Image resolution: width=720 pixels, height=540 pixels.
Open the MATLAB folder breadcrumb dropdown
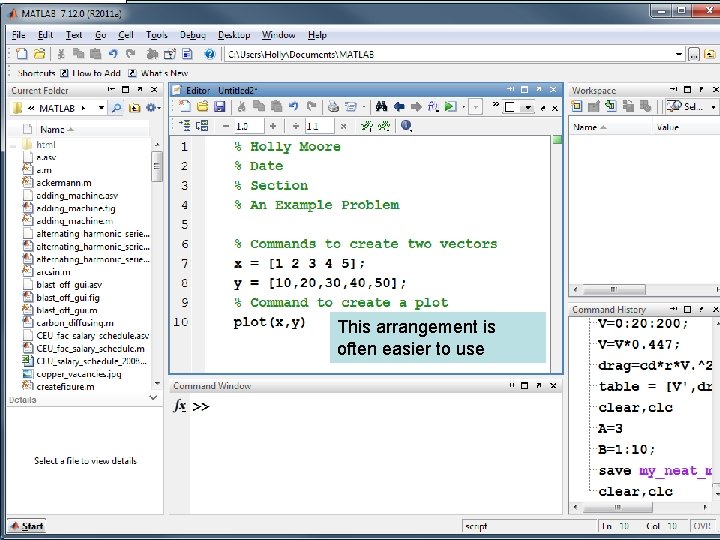coord(101,108)
